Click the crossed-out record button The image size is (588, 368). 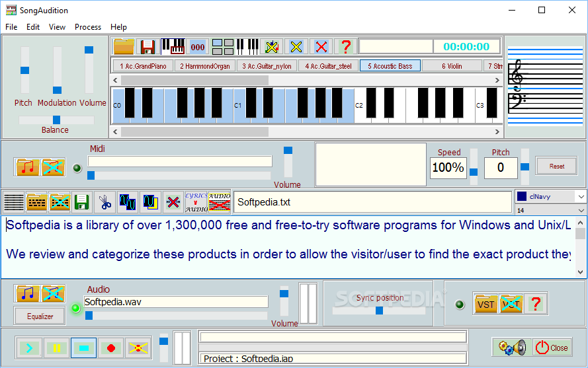(138, 348)
